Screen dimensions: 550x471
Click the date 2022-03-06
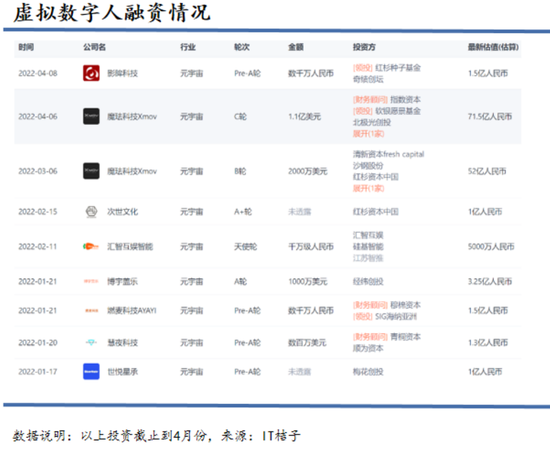tap(38, 171)
